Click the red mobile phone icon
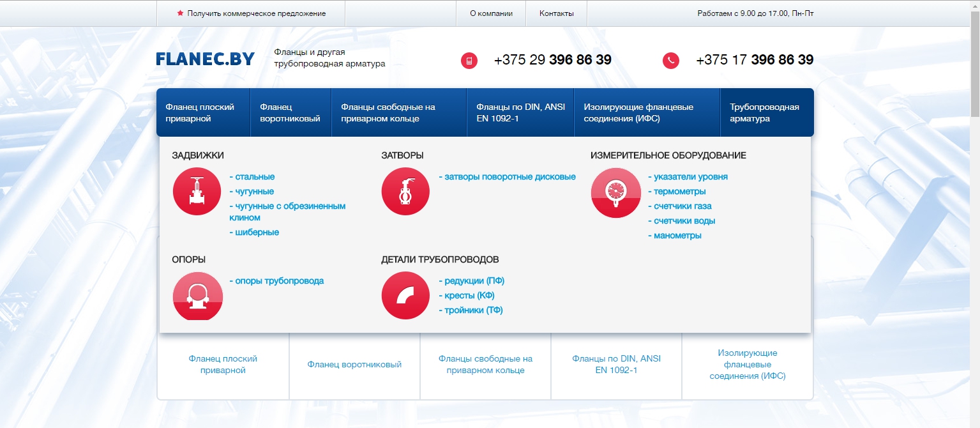The height and width of the screenshot is (428, 980). coord(469,61)
